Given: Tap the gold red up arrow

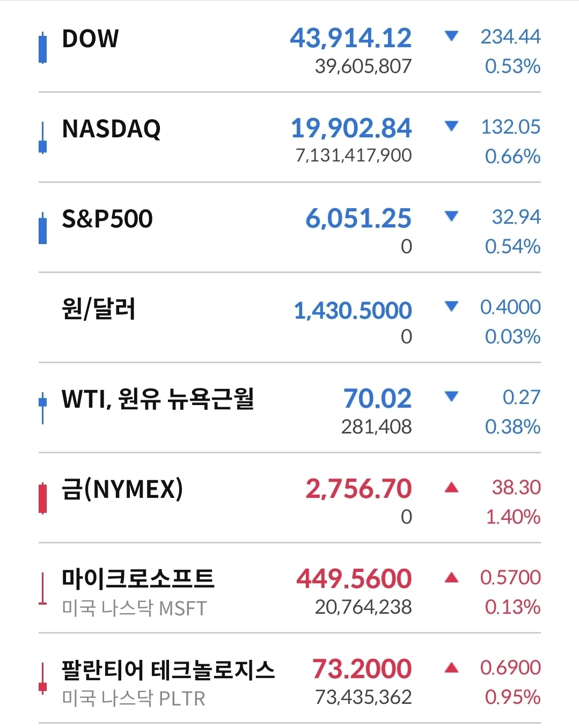Looking at the screenshot, I should pos(452,487).
